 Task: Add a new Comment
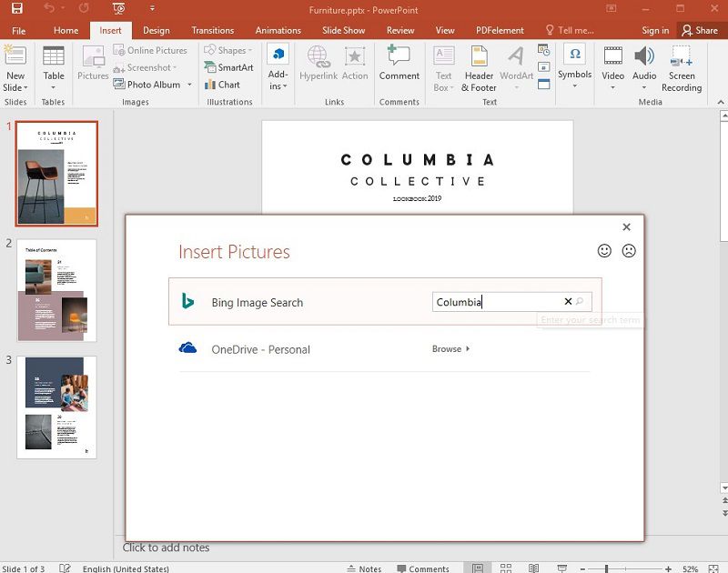pyautogui.click(x=399, y=63)
